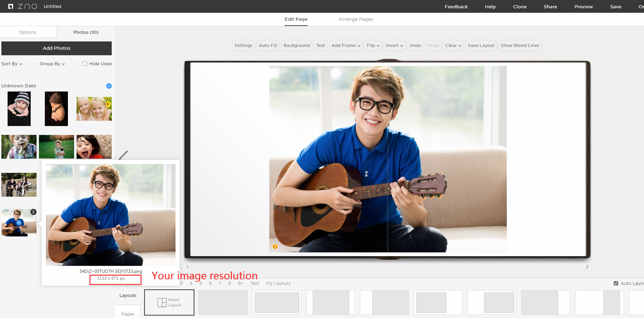This screenshot has height=318, width=644.
Task: Select the sleeping newborn in dark thumbnail
Action: [56, 109]
